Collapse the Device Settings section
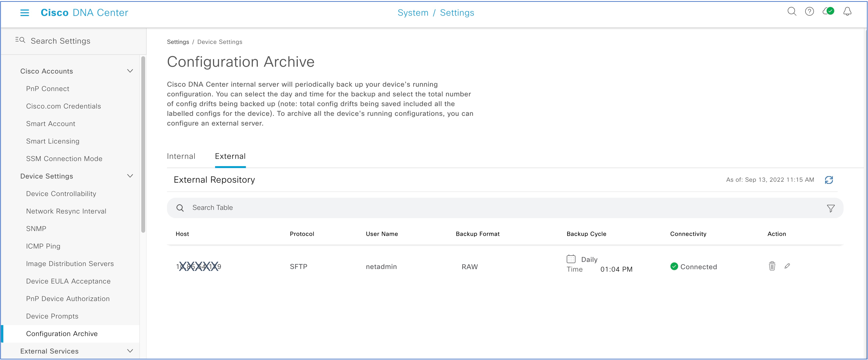This screenshot has width=868, height=360. click(130, 176)
